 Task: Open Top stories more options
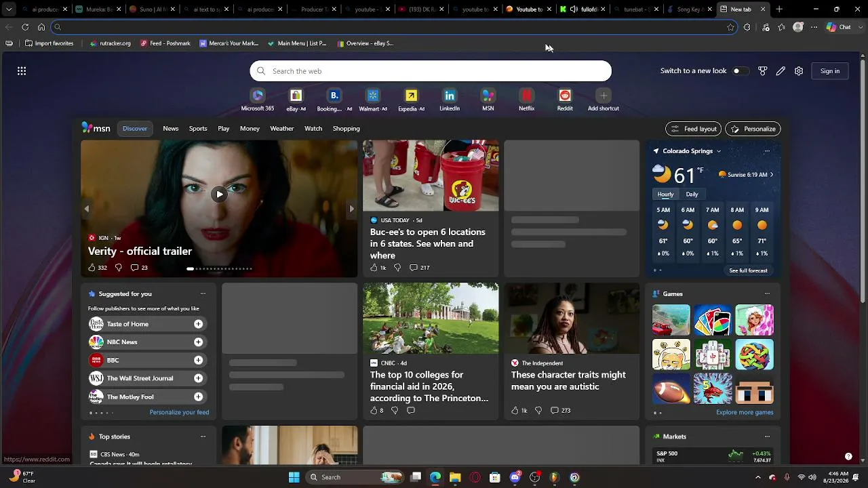[203, 437]
